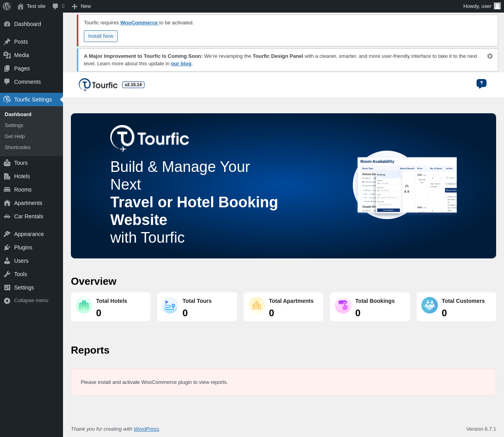The width and height of the screenshot is (504, 437).
Task: Click the Tools wrench icon
Action: pyautogui.click(x=7, y=274)
